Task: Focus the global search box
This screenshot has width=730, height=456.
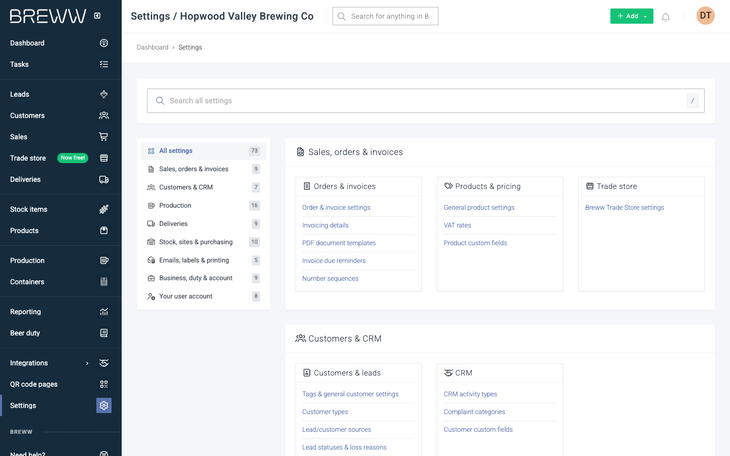Action: [x=385, y=16]
